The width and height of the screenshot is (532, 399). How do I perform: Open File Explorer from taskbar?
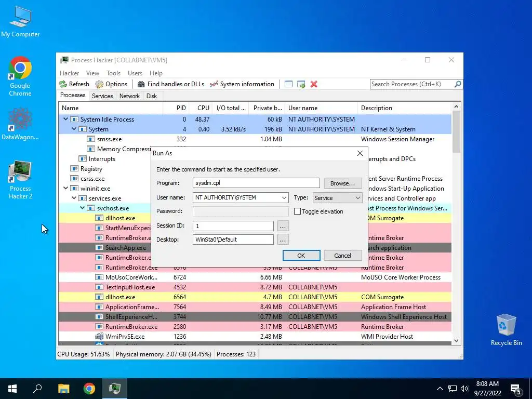pyautogui.click(x=63, y=389)
